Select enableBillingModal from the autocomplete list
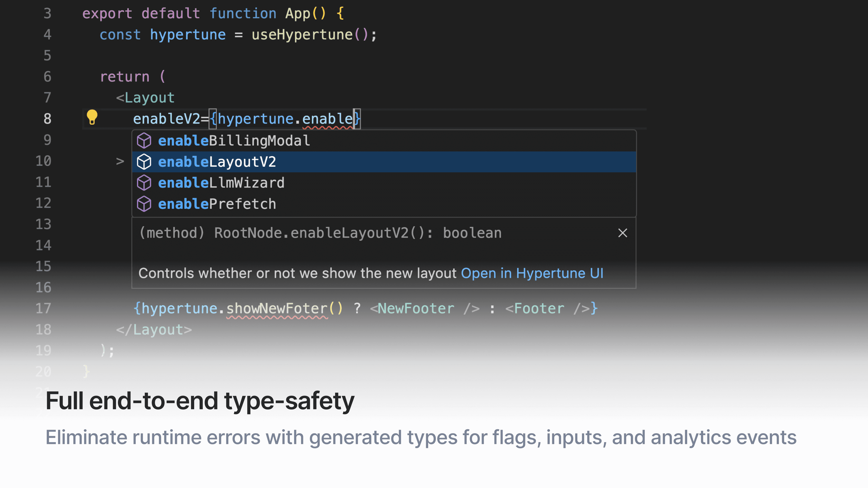The image size is (868, 488). 234,141
